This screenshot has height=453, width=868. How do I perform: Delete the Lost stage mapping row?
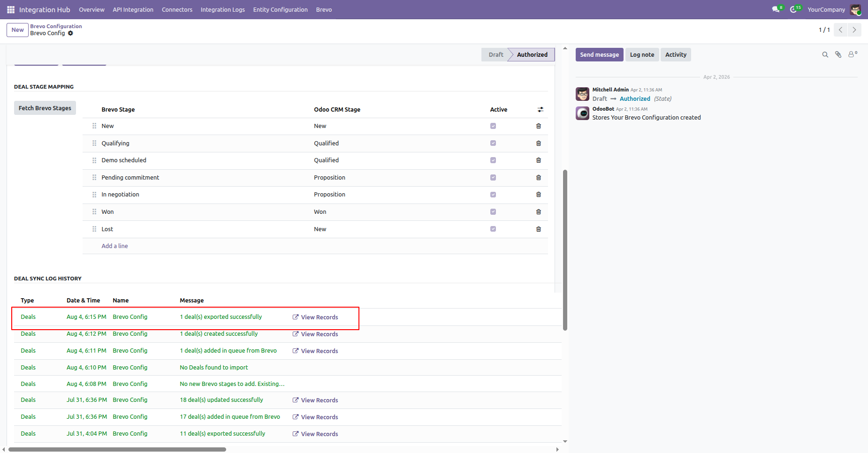pos(539,229)
